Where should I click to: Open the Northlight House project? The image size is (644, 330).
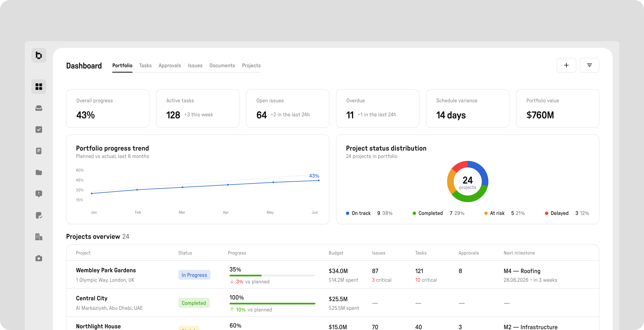pos(98,326)
